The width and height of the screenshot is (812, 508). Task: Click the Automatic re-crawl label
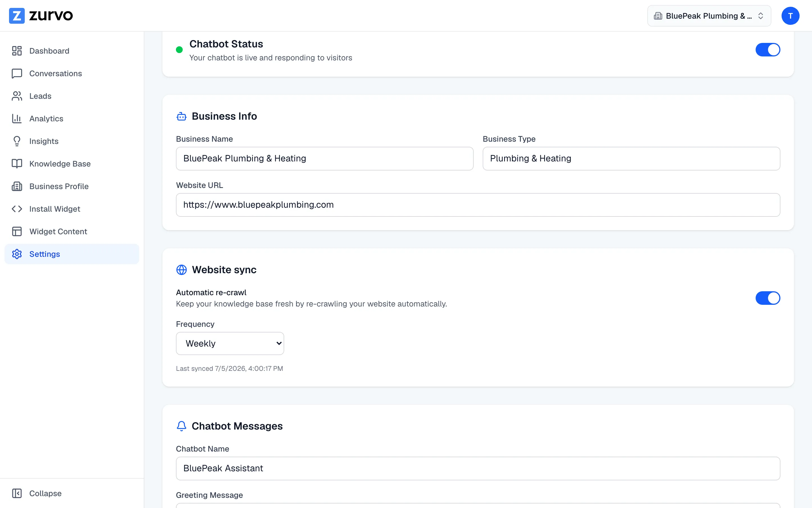coord(211,293)
